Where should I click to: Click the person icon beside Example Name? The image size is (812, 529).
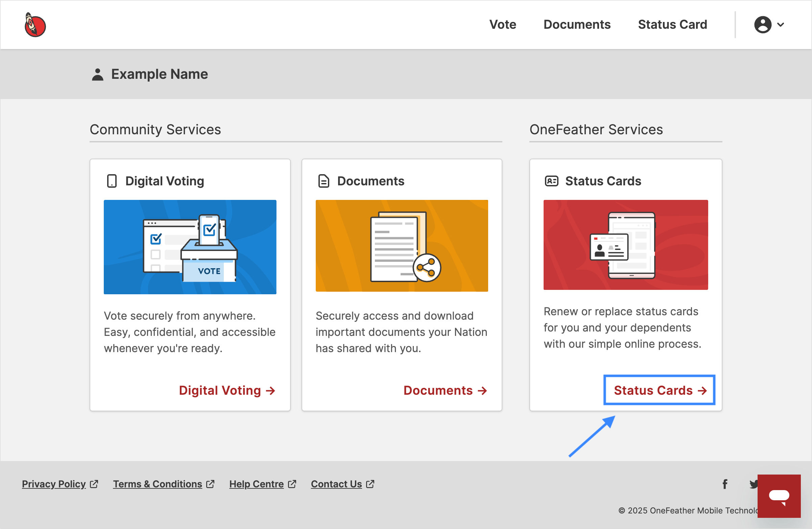coord(98,74)
